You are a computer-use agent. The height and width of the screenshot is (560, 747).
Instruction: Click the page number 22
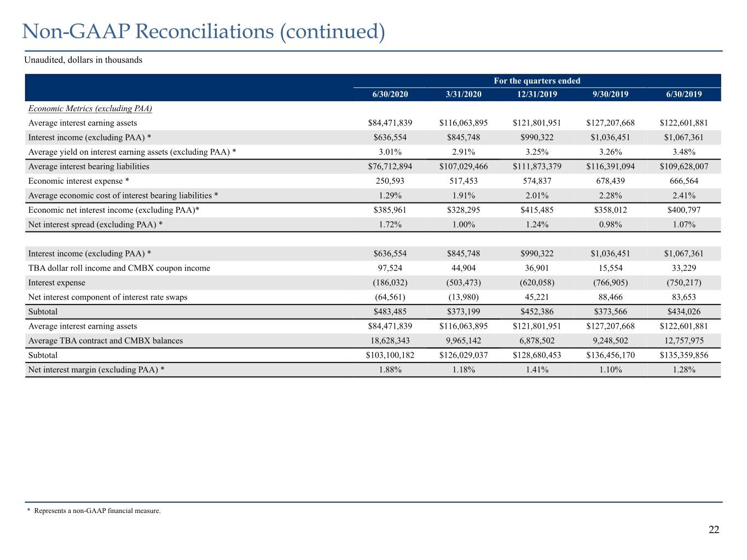(x=714, y=529)
